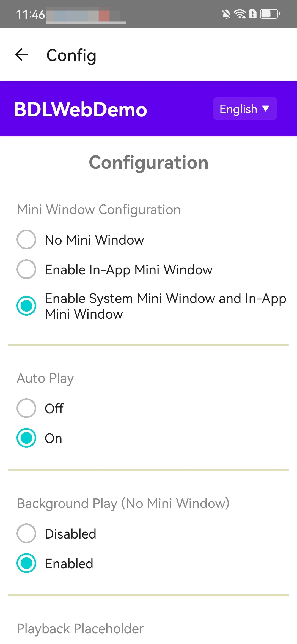Tap the battery indicator icon
Viewport: 297px width, 644px height.
point(270,14)
